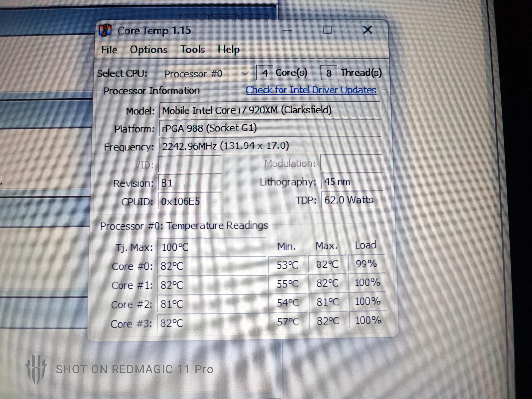This screenshot has height=399, width=532.
Task: Click Core #3 load percentage value
Action: 368,320
